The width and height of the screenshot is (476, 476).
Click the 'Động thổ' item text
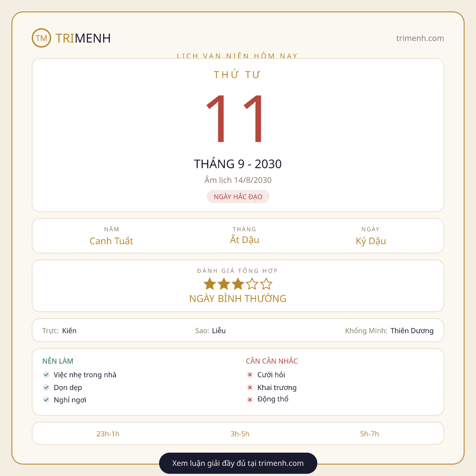tap(273, 399)
